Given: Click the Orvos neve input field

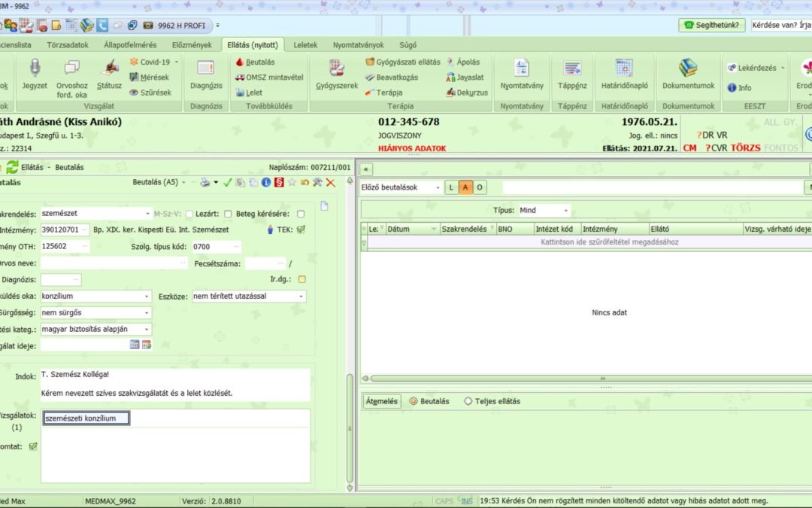Looking at the screenshot, I should (x=113, y=263).
